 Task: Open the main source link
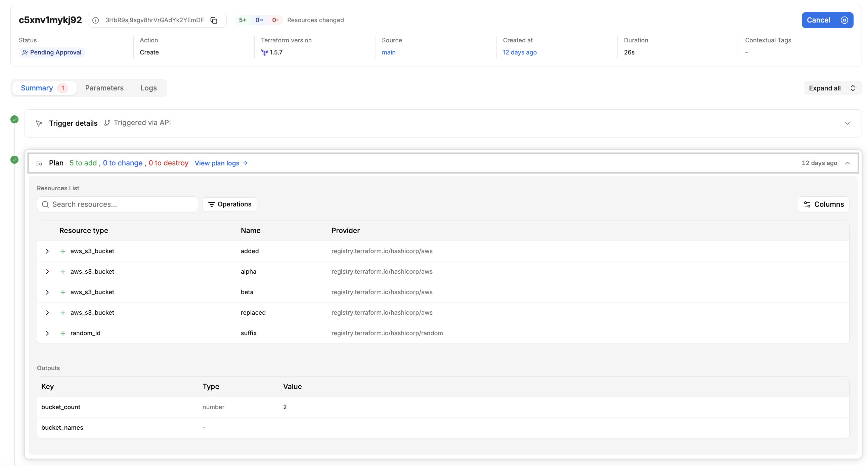point(389,52)
